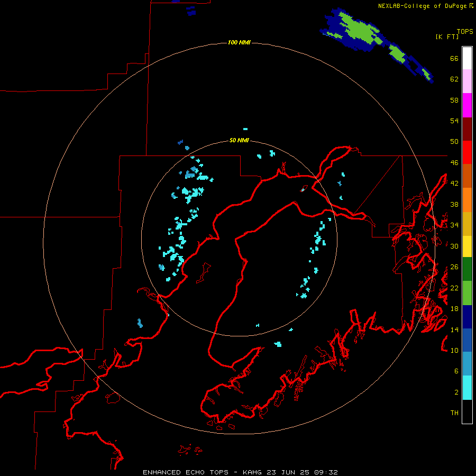The image size is (476, 476).
Task: Click the '22' legend value
Action: click(x=454, y=288)
